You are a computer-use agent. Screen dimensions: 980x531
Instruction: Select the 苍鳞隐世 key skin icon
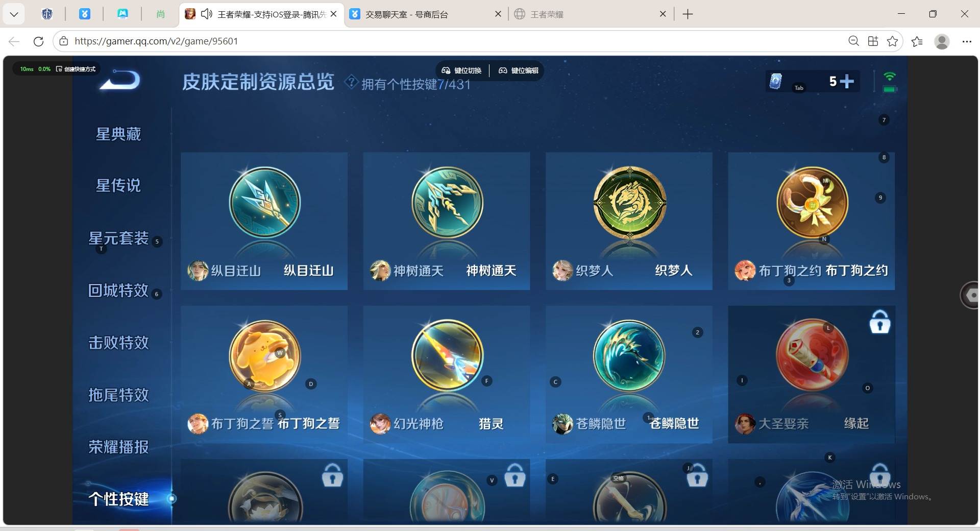pyautogui.click(x=629, y=356)
